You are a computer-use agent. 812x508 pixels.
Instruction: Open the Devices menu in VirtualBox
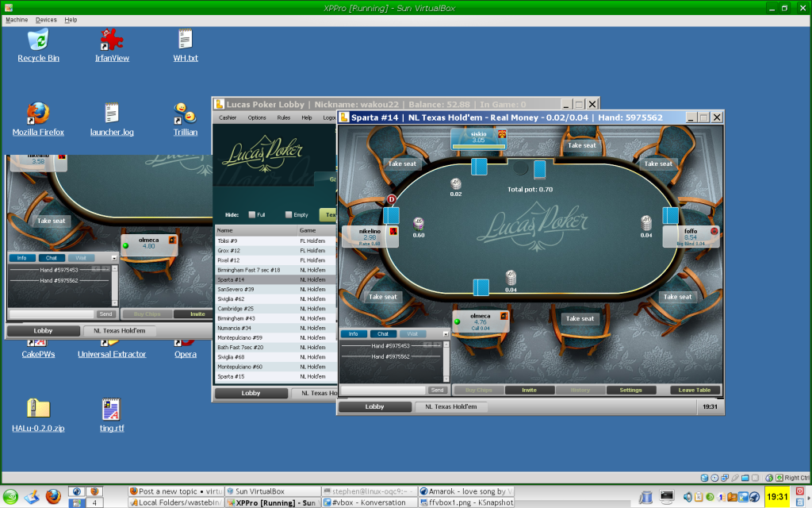(46, 20)
